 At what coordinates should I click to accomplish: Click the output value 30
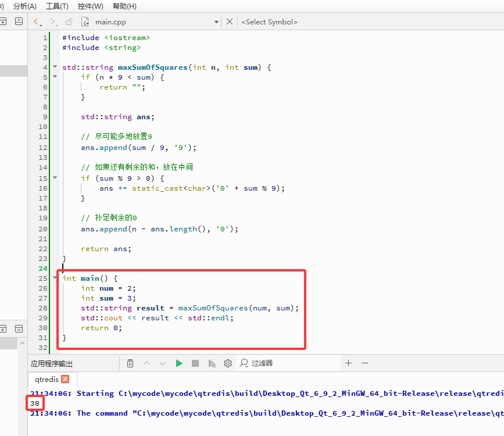(x=35, y=403)
